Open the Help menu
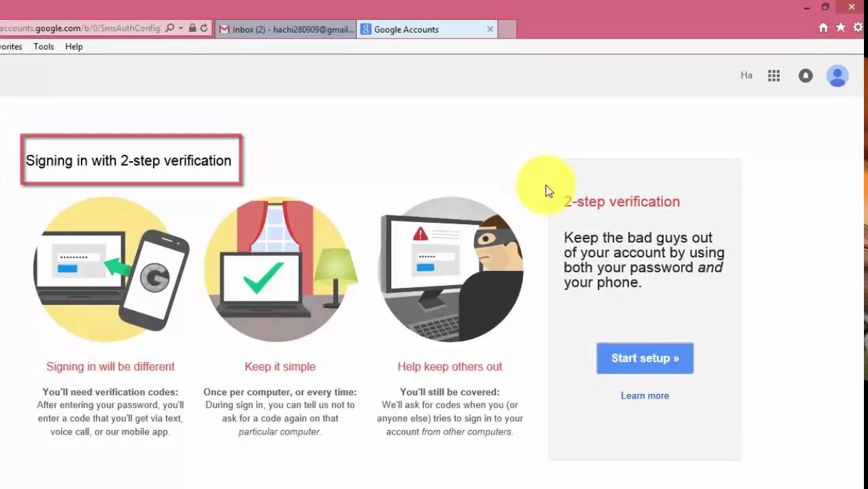 [x=74, y=47]
